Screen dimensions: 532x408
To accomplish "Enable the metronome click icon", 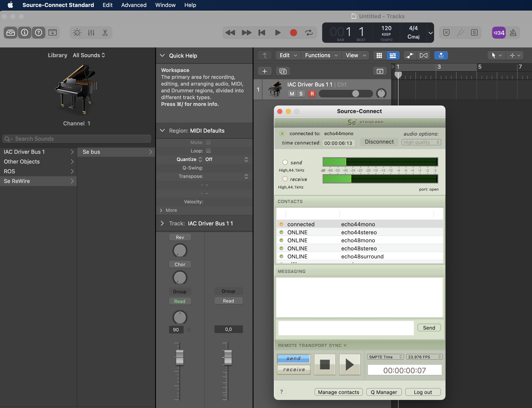I will (x=513, y=33).
